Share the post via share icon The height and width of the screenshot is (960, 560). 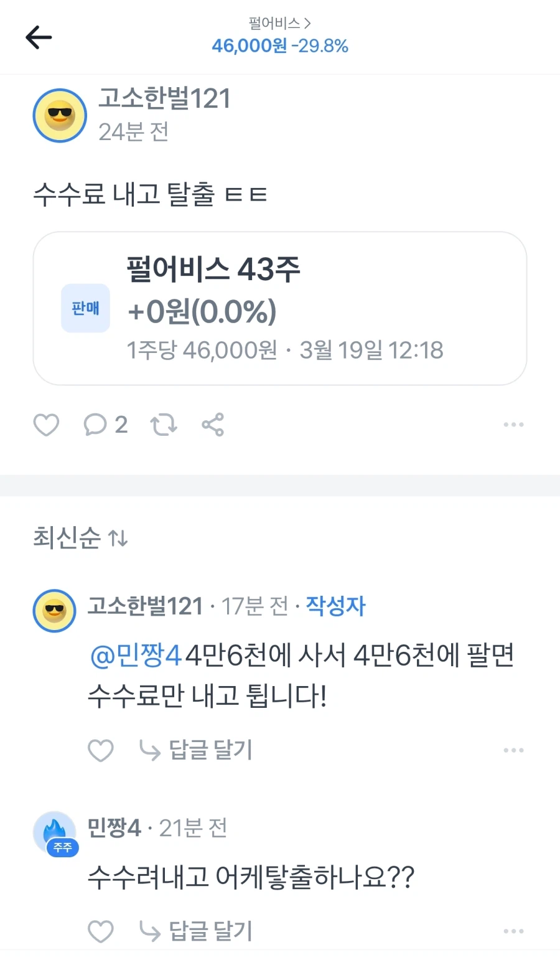(x=212, y=425)
